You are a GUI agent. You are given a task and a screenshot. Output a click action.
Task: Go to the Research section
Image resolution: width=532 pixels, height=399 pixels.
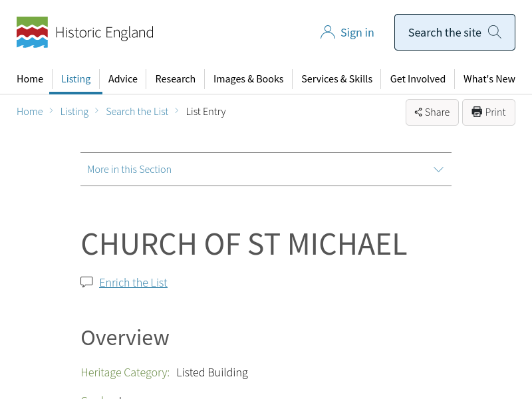(x=175, y=79)
